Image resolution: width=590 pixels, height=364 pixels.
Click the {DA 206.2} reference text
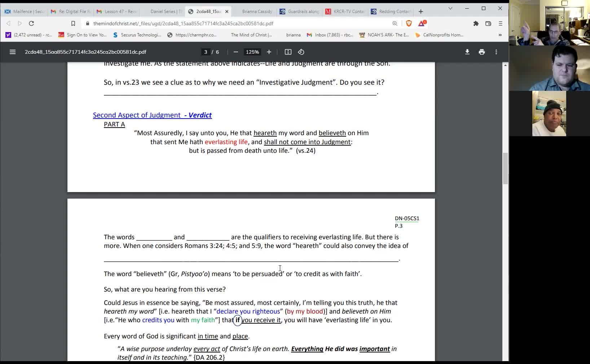point(209,358)
